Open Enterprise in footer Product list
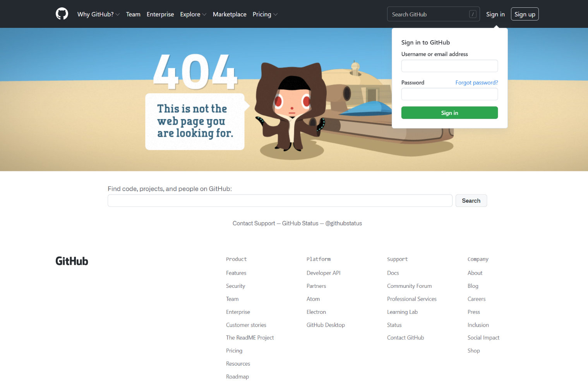Viewport: 588px width, 390px height. tap(238, 312)
